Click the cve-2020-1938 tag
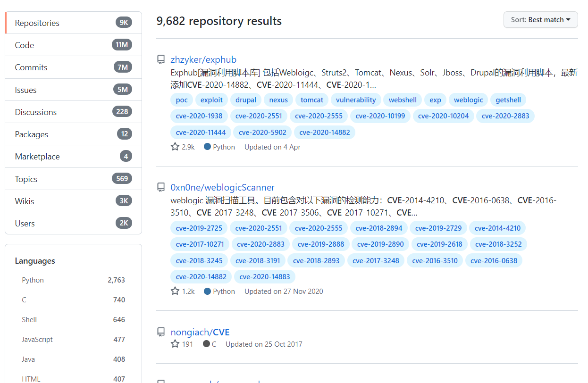The height and width of the screenshot is (383, 588). pos(199,116)
